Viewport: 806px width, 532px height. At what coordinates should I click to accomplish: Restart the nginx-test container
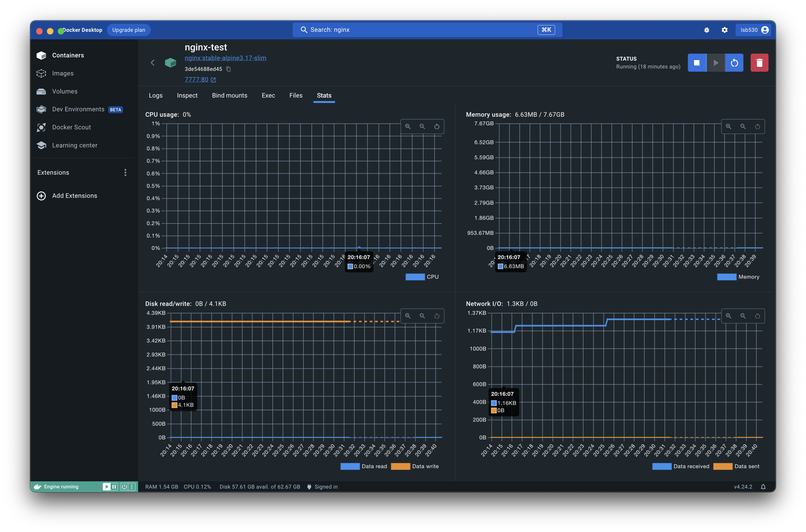734,63
